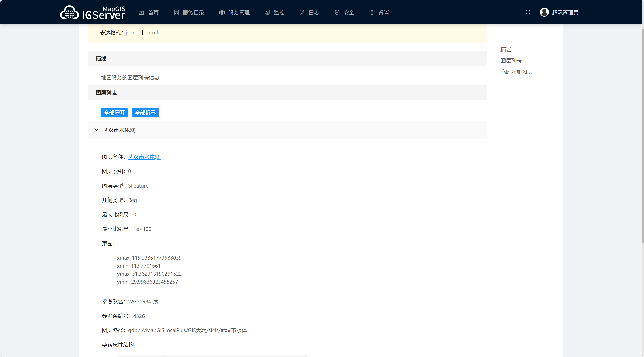Open the 超级管理员 account menu

click(565, 12)
